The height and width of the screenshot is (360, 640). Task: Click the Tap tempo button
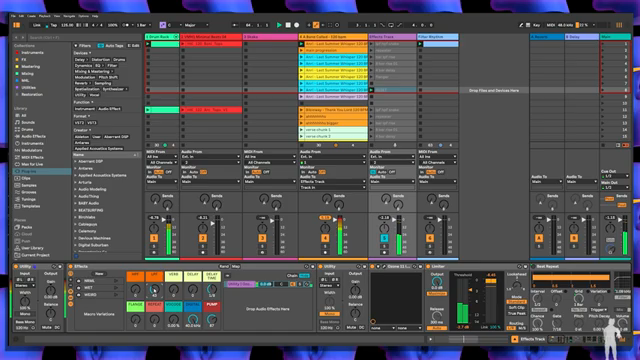[54, 25]
